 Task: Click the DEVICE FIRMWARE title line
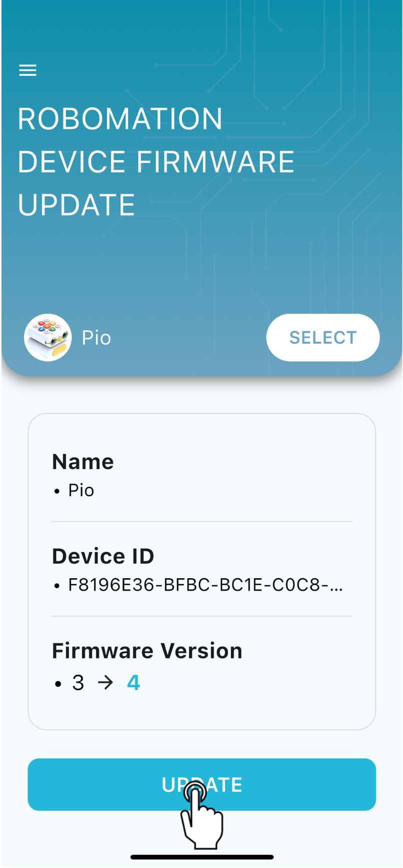[156, 162]
